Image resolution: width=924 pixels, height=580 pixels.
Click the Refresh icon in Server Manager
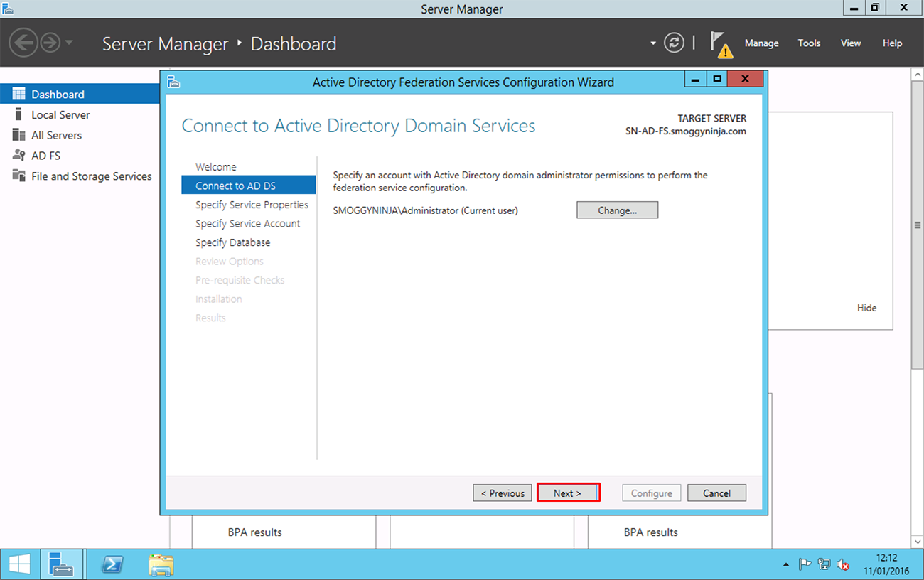(674, 43)
